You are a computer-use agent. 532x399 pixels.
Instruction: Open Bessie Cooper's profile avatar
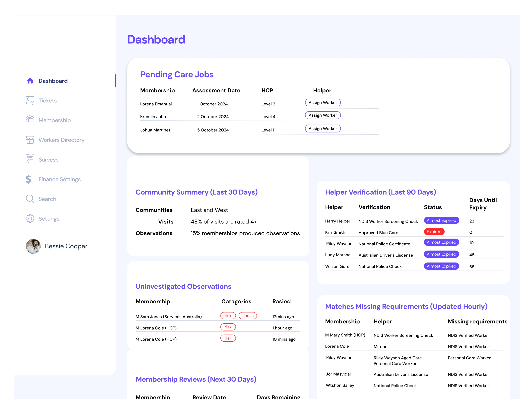pos(33,246)
